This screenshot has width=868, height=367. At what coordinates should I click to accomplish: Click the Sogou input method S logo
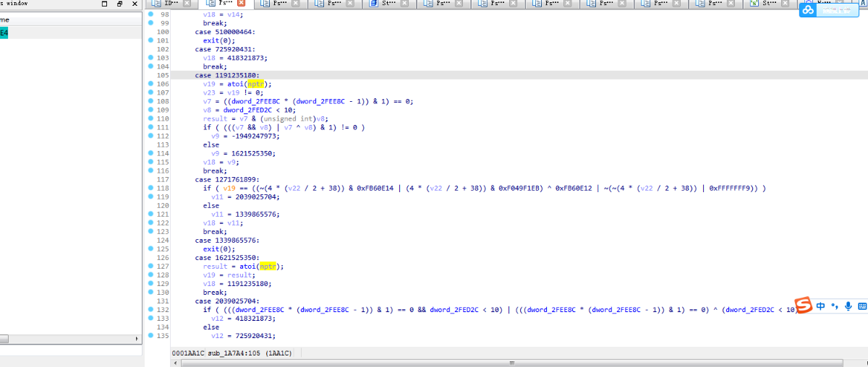(x=803, y=306)
